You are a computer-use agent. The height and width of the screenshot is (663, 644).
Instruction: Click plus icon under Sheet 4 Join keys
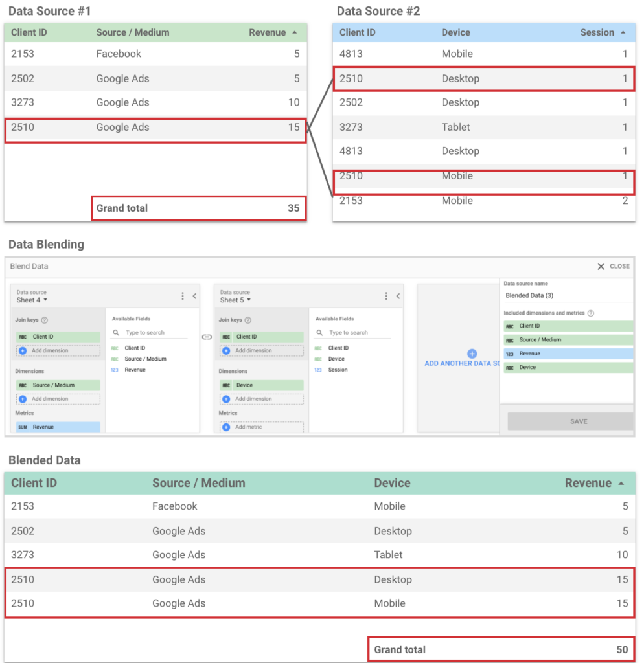point(23,351)
